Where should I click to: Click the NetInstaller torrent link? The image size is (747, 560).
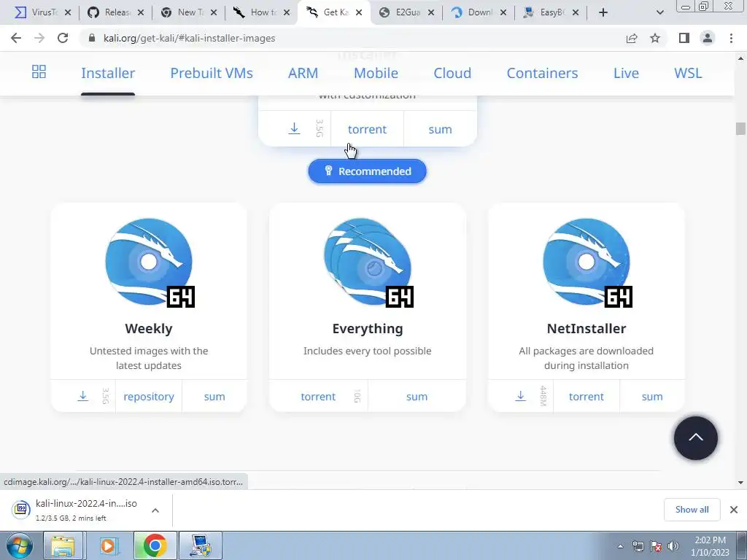coord(587,397)
